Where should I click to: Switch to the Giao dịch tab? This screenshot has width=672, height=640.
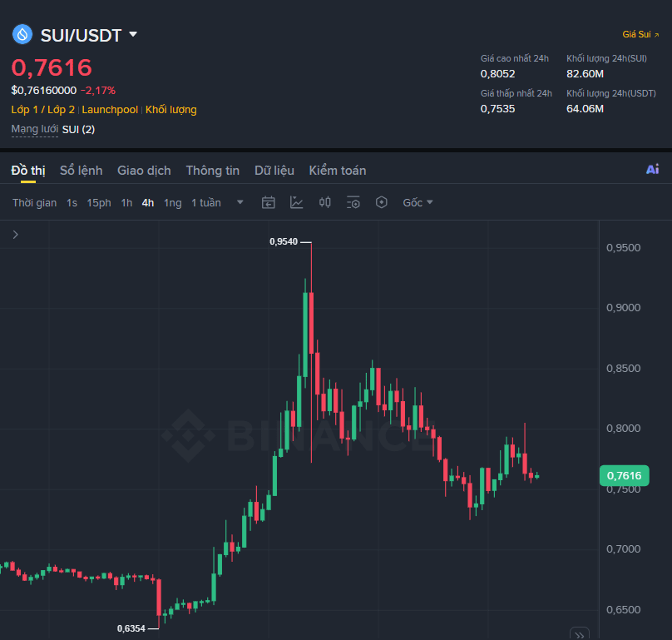[x=144, y=171]
